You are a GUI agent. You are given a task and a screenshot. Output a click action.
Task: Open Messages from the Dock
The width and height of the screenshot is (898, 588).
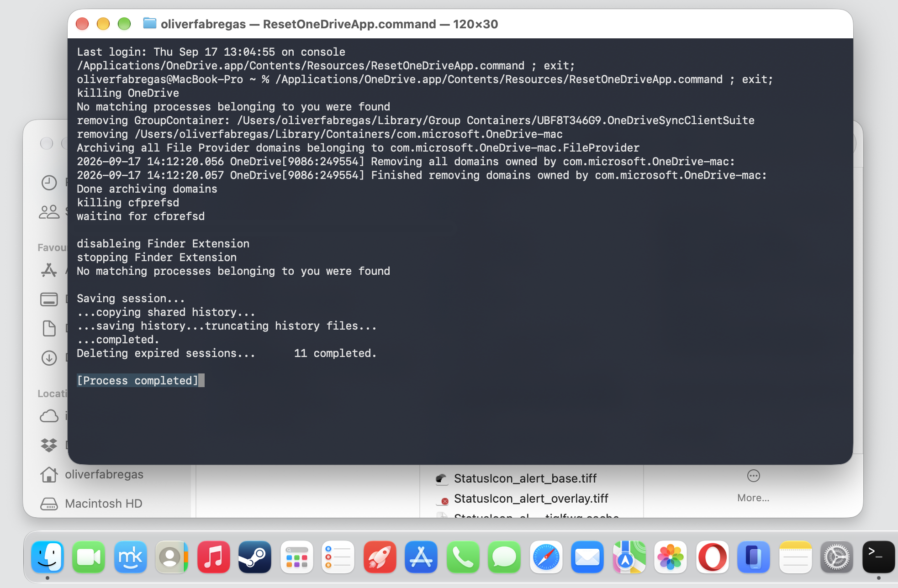pyautogui.click(x=504, y=557)
